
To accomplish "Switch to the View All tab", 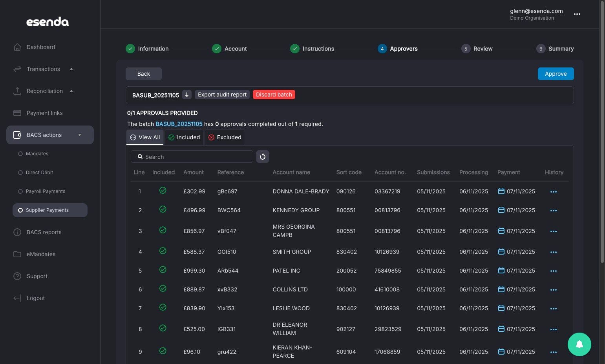I will pyautogui.click(x=145, y=137).
